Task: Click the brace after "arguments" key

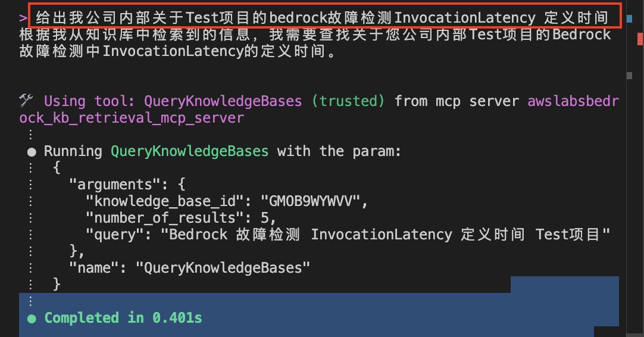Action: click(182, 184)
